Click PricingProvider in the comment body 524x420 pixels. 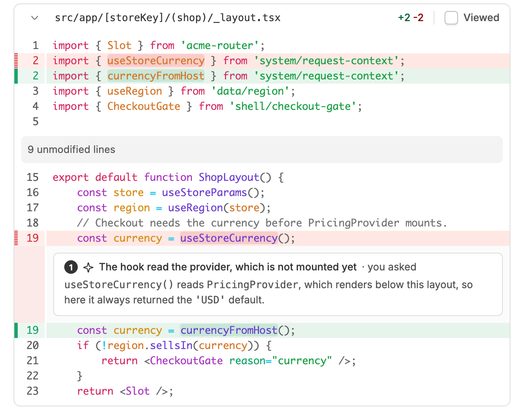coord(252,285)
